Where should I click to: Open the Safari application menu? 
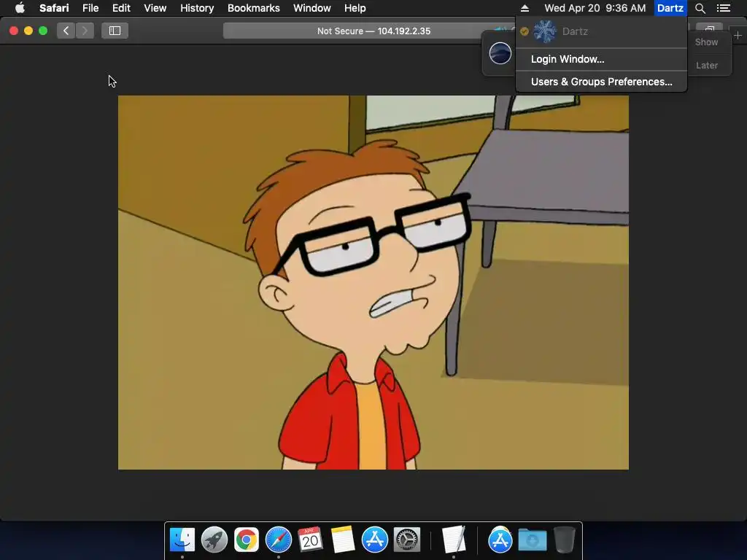coord(54,8)
